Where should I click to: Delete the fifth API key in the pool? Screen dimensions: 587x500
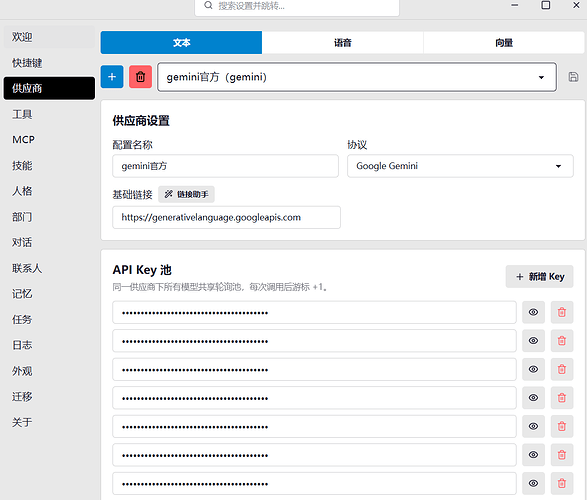point(562,426)
